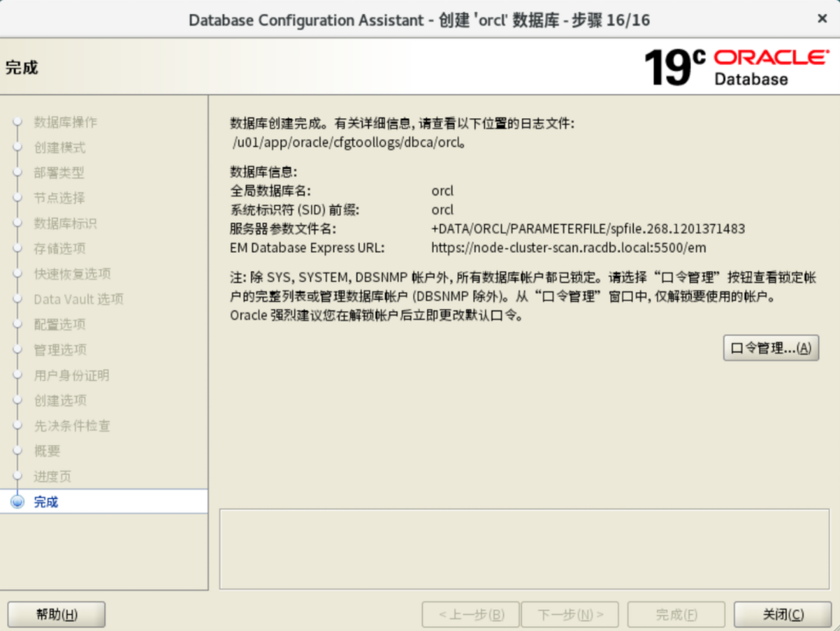
Task: Click the 完成 finish button
Action: coord(676,615)
